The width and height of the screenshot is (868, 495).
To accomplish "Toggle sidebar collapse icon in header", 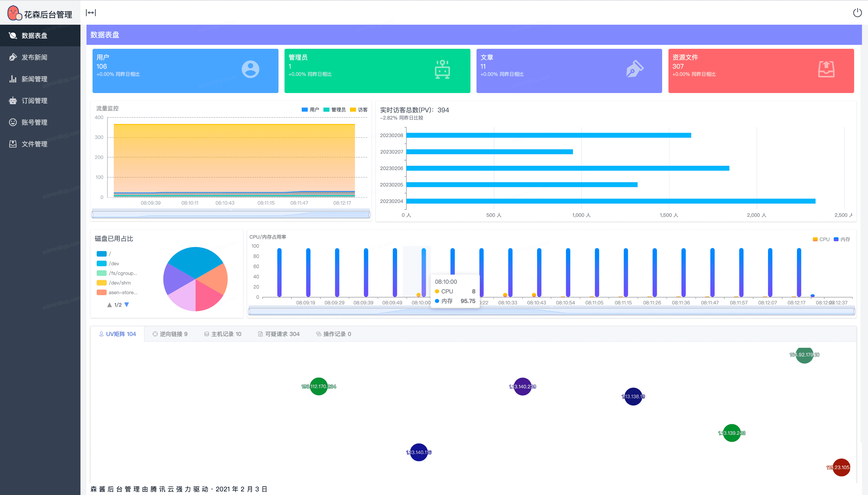I will [91, 13].
